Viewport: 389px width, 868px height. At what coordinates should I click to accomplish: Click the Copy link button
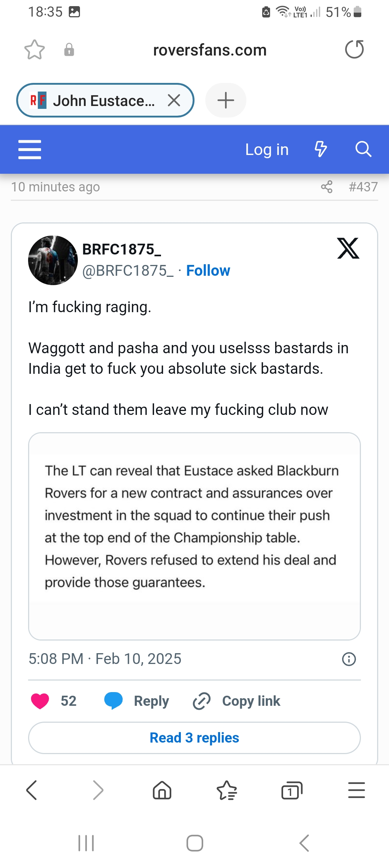coord(237,701)
